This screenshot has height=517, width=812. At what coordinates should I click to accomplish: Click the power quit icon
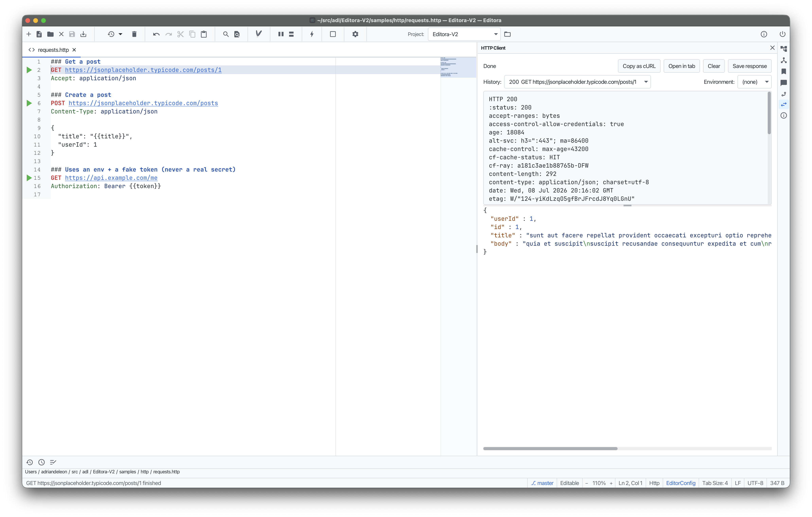point(782,34)
